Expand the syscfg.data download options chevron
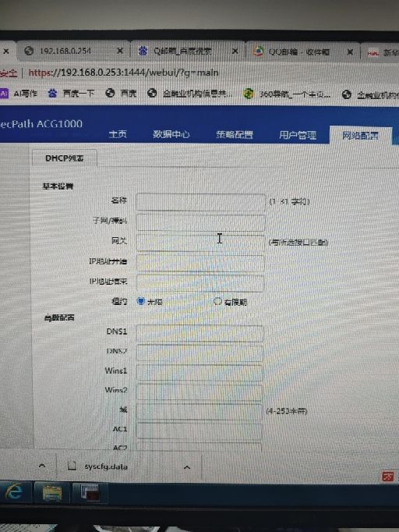 pos(187,467)
